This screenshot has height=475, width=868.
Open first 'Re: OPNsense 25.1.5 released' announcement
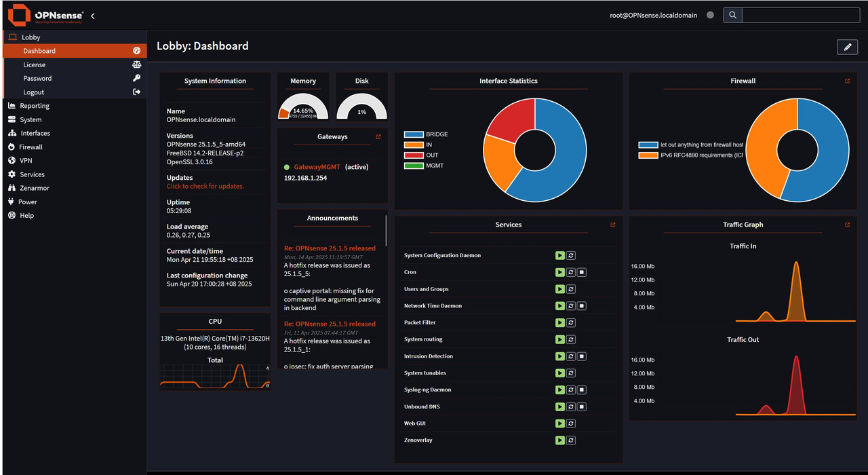[330, 248]
